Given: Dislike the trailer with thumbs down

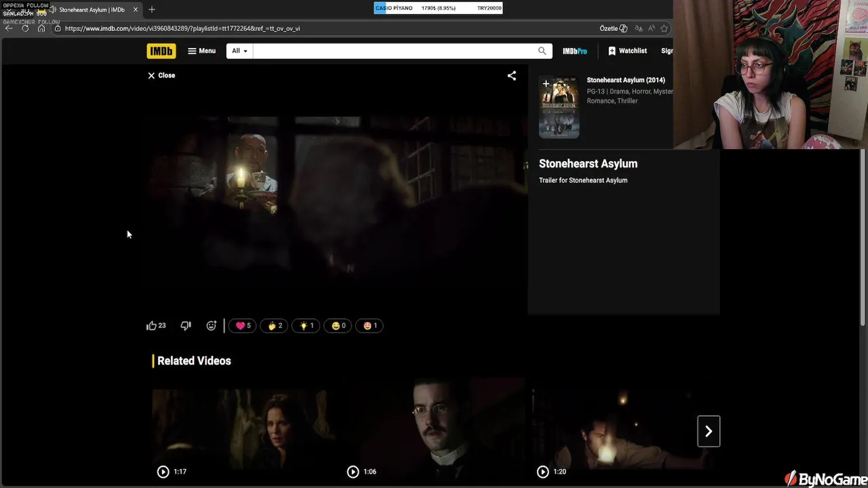Looking at the screenshot, I should pyautogui.click(x=186, y=325).
